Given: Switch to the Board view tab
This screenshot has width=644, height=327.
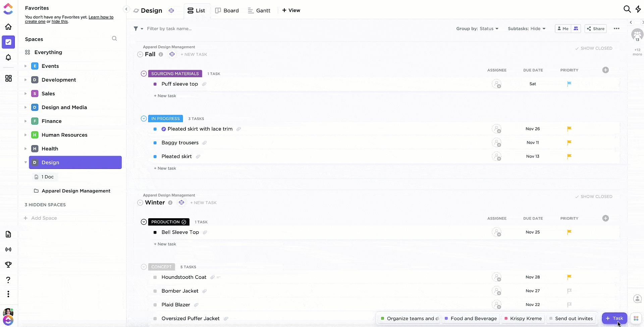Looking at the screenshot, I should [227, 10].
